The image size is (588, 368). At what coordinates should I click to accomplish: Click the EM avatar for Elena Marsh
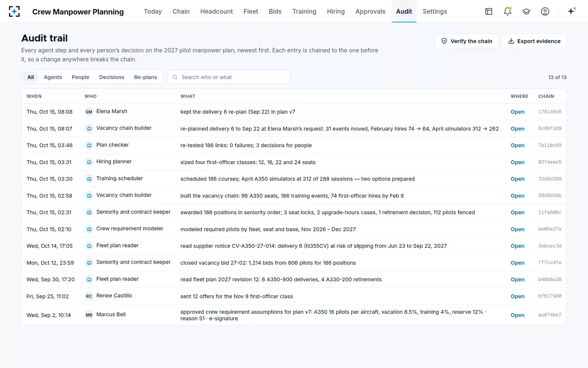pyautogui.click(x=89, y=112)
